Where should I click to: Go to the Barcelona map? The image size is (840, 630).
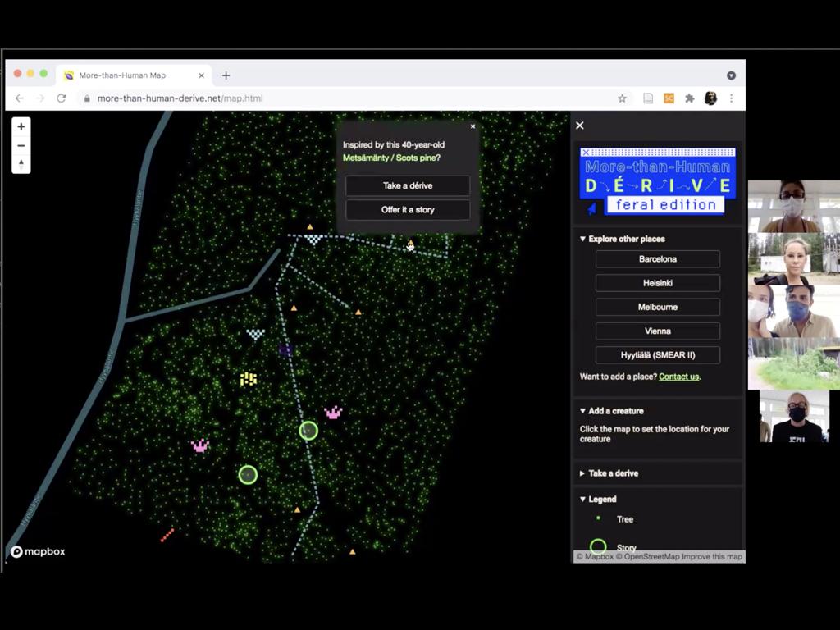point(657,258)
